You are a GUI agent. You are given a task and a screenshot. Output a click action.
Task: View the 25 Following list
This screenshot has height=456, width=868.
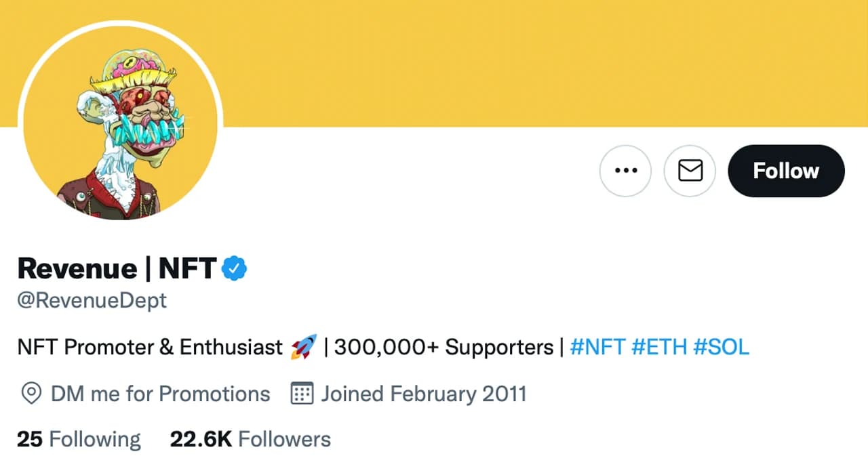coord(79,439)
